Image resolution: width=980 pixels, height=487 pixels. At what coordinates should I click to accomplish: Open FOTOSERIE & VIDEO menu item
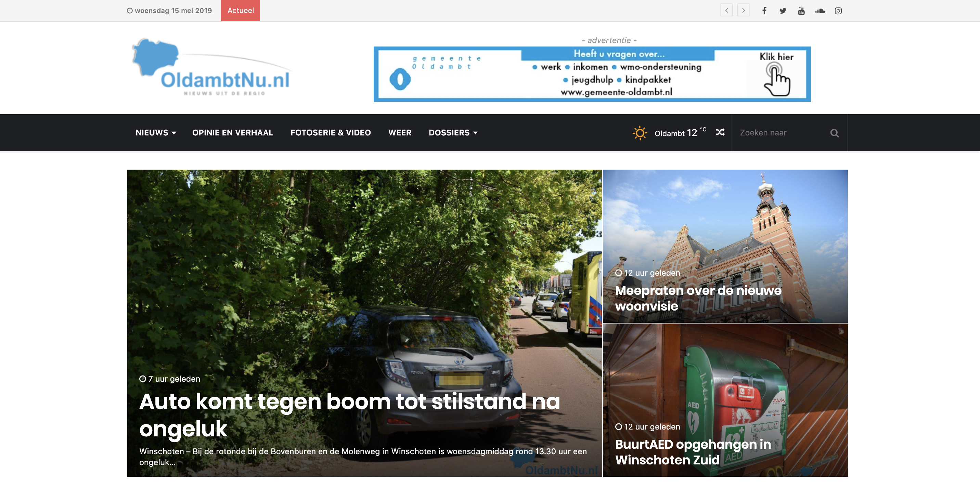[330, 133]
